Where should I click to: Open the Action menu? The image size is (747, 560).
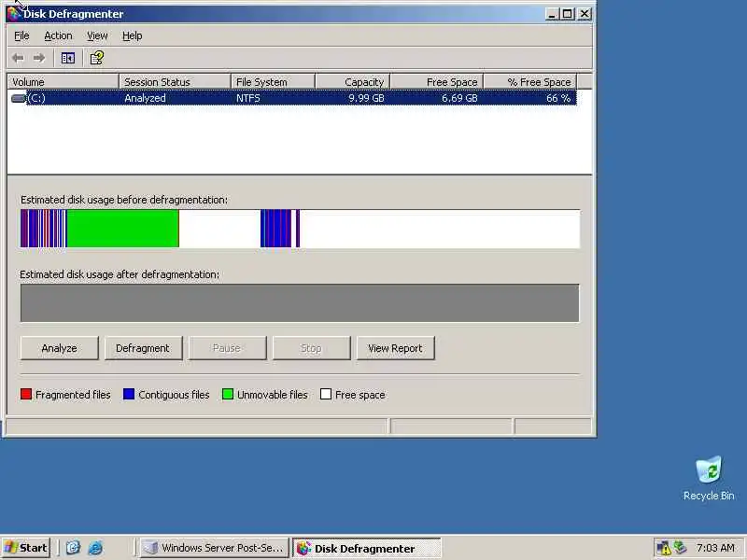tap(58, 35)
